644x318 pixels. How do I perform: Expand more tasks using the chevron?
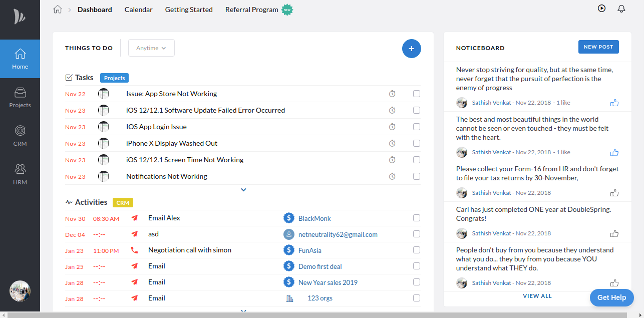coord(243,190)
